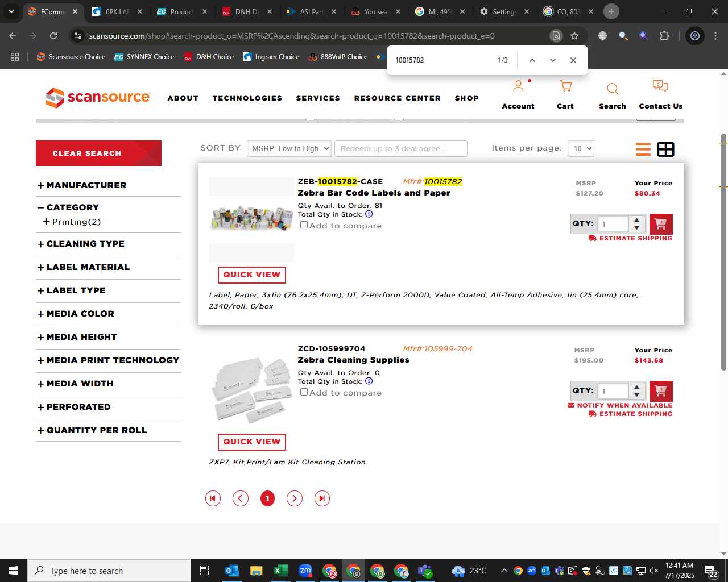
Task: Open the Technologies menu
Action: tap(247, 98)
